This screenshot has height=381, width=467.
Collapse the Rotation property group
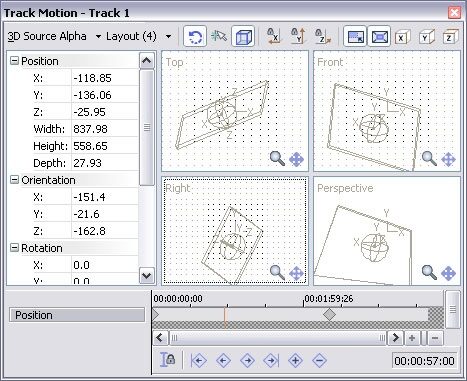14,248
